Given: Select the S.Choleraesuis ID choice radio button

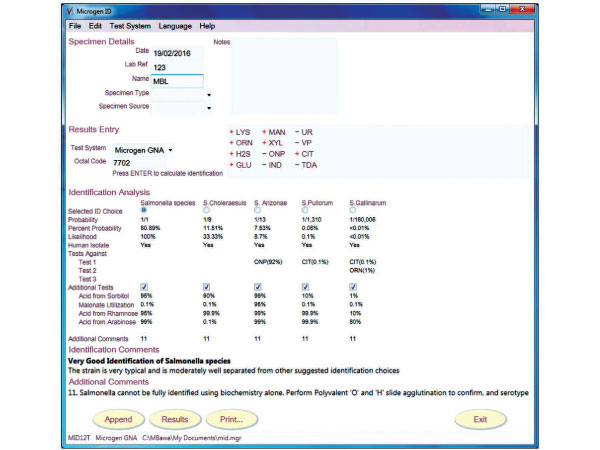Looking at the screenshot, I should 206,209.
